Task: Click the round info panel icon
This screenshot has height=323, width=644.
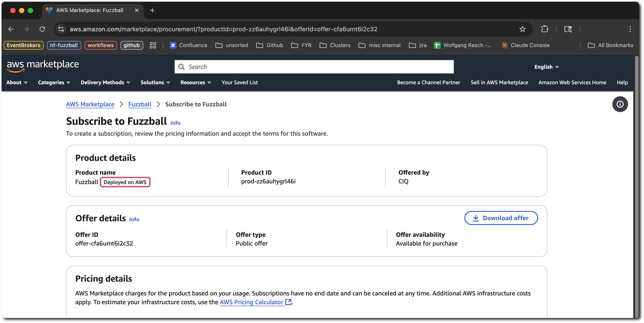Action: [x=620, y=104]
